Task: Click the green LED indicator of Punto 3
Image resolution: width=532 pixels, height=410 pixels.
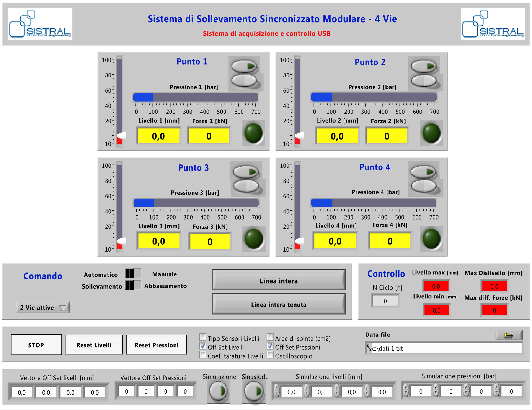Action: point(253,239)
